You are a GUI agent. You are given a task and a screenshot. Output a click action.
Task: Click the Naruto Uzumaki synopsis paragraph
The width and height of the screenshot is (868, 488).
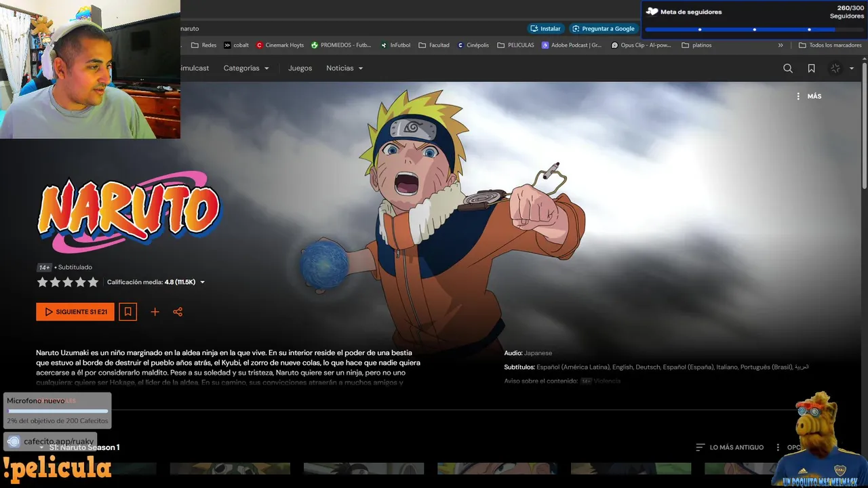pyautogui.click(x=229, y=367)
